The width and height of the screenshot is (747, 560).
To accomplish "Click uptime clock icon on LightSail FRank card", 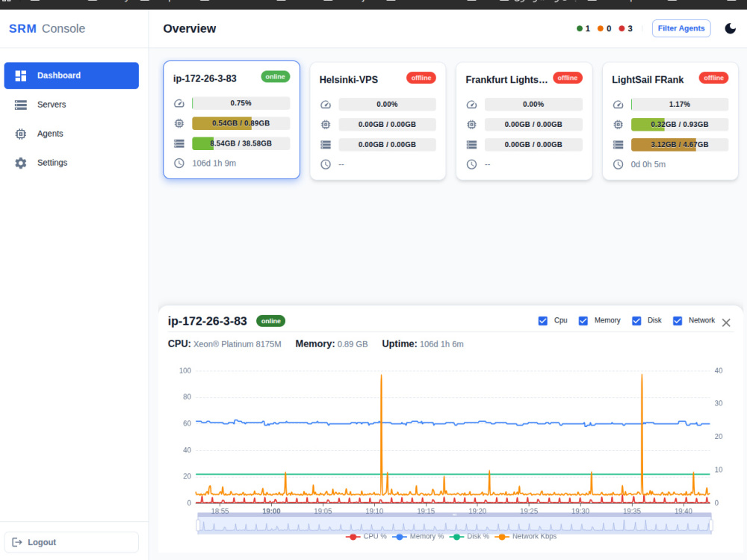I will (618, 164).
